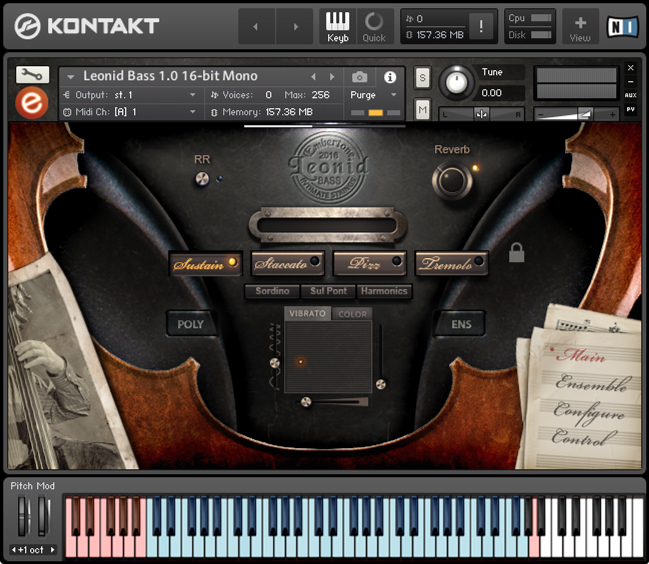Enable the Tremolo articulation
This screenshot has height=564, width=649.
(x=451, y=264)
